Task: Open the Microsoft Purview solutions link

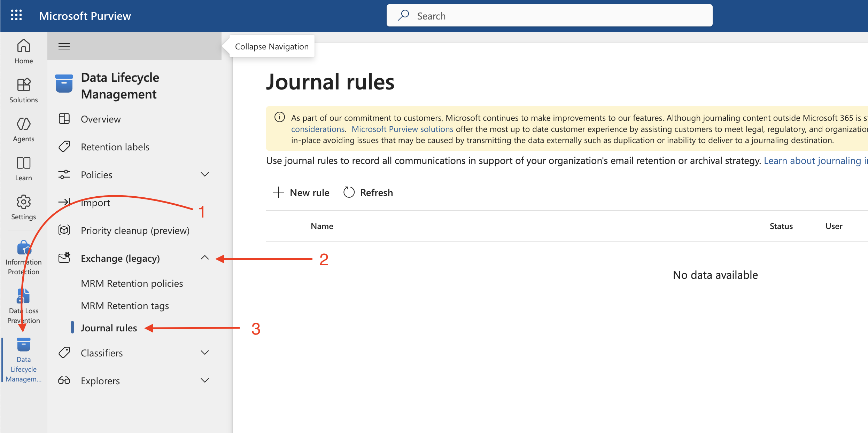Action: tap(402, 129)
